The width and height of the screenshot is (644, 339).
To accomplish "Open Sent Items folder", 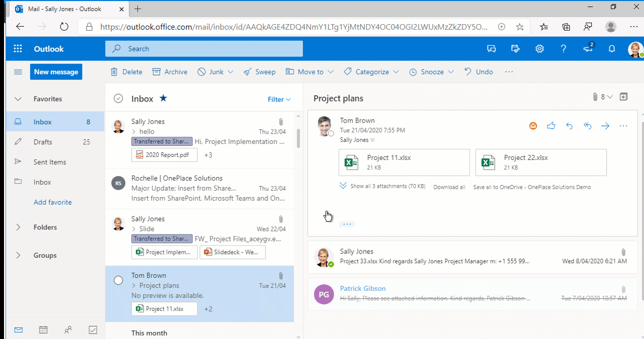I will [54, 162].
